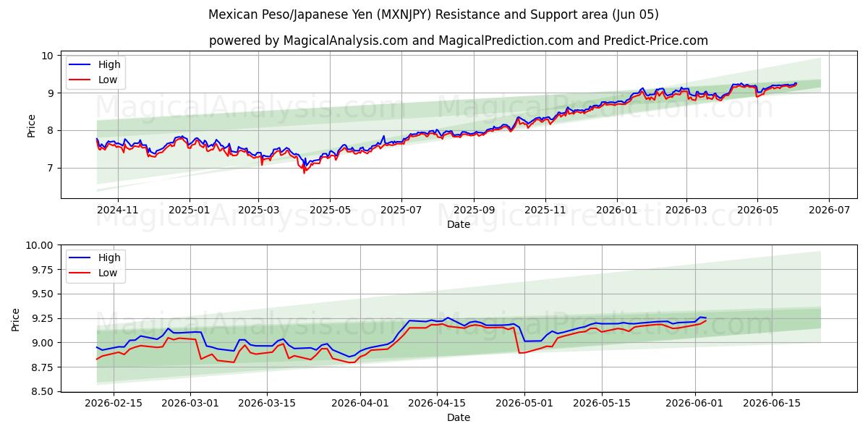This screenshot has width=868, height=434.
Task: Click the '2026-02-15' date tick label
Action: pyautogui.click(x=115, y=403)
